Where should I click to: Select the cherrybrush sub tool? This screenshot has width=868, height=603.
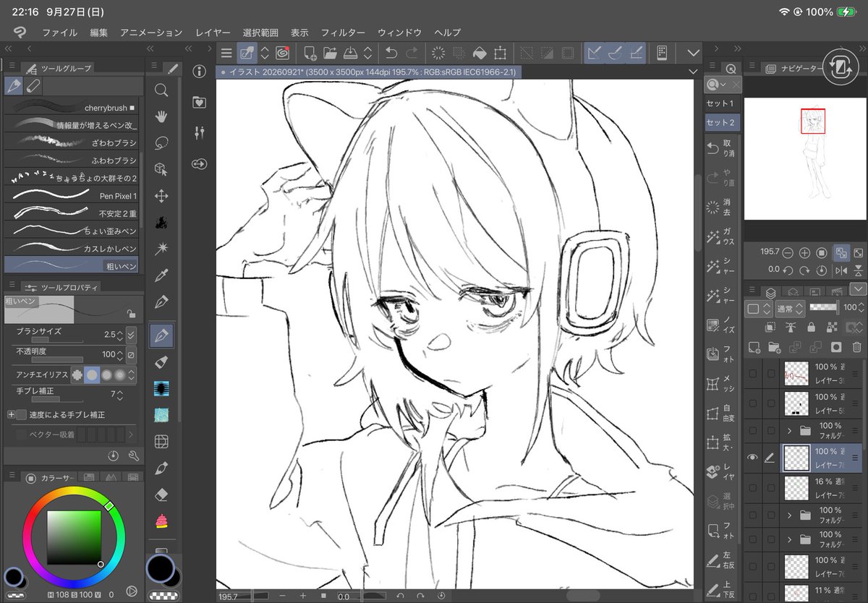[71, 108]
